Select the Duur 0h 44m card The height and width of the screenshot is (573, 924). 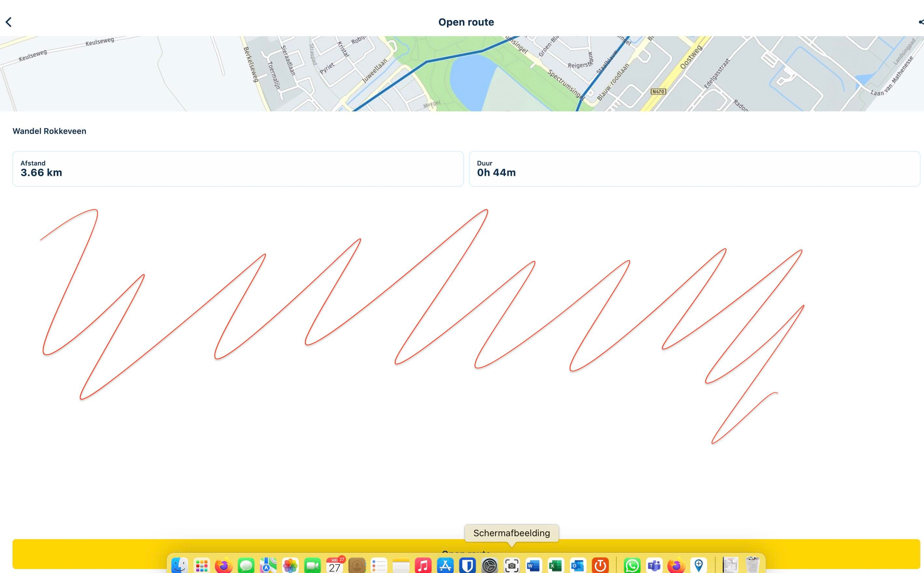click(694, 169)
